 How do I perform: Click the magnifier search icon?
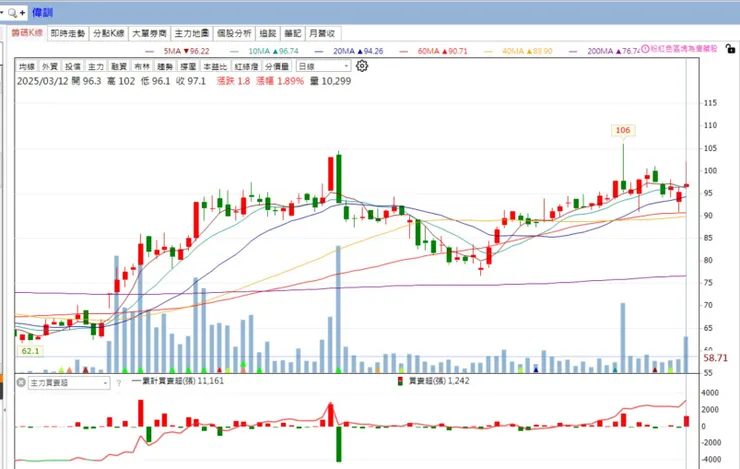pos(12,13)
